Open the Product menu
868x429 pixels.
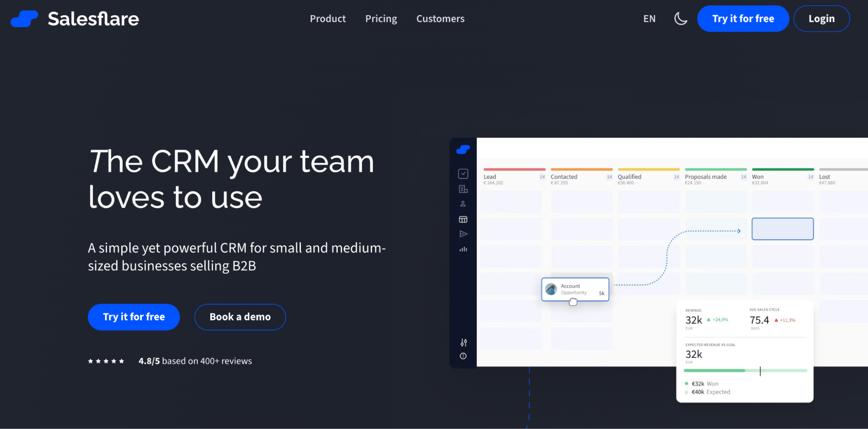click(x=328, y=19)
